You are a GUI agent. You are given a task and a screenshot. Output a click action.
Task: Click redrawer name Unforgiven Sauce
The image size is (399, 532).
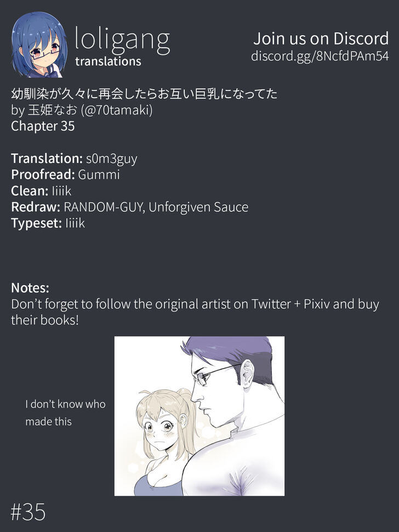[198, 207]
